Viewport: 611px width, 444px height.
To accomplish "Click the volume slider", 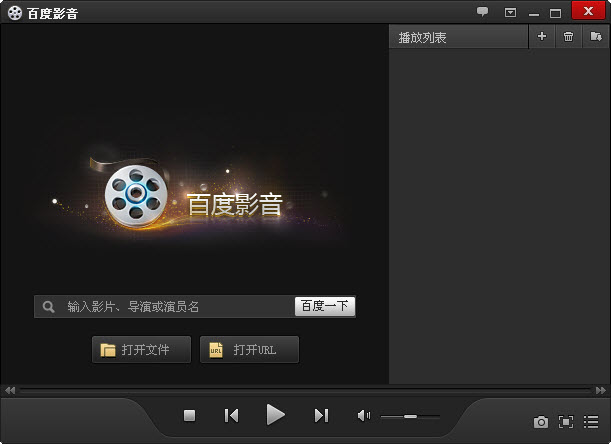I will click(410, 415).
